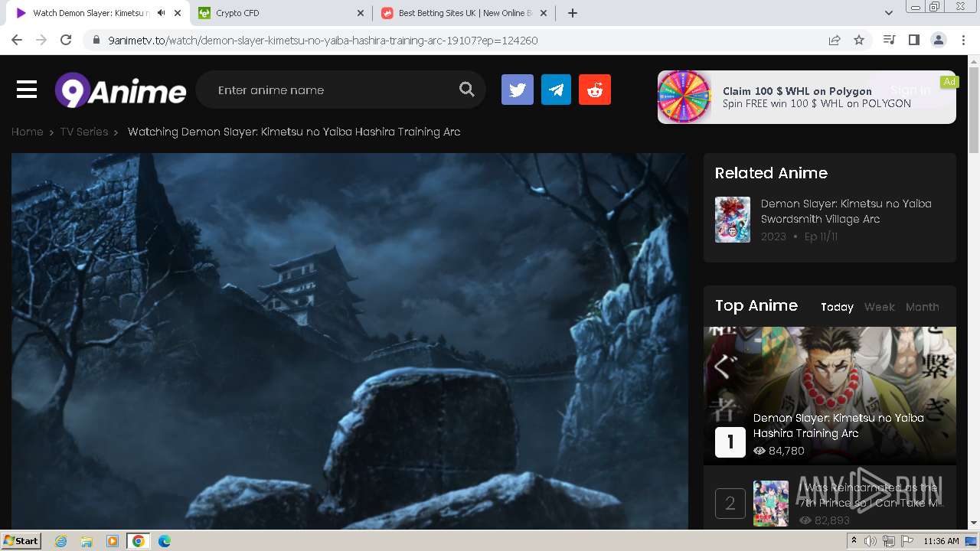
Task: Open Windows Media Player from taskbar
Action: click(113, 541)
